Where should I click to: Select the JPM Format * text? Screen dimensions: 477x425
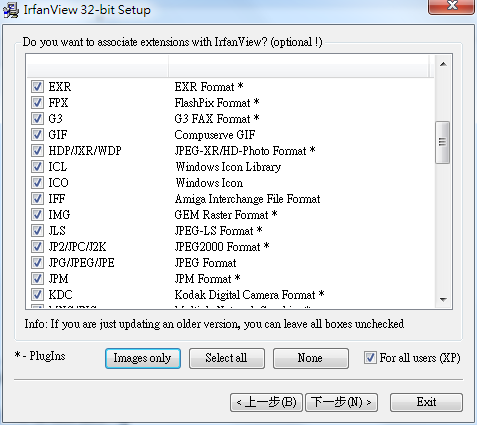208,279
